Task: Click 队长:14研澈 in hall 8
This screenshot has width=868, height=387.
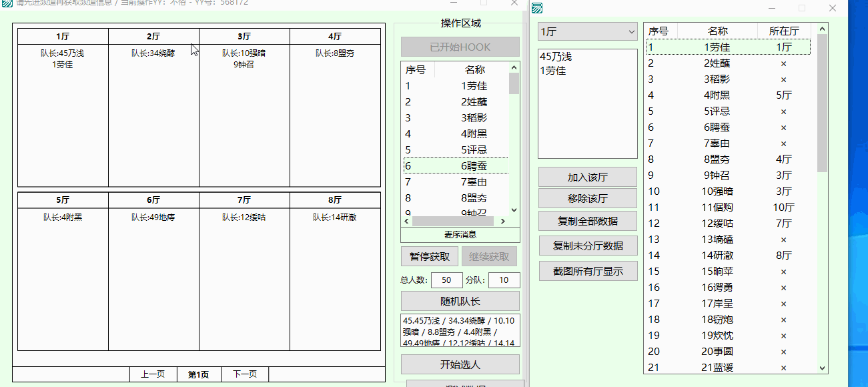Action: click(x=335, y=217)
